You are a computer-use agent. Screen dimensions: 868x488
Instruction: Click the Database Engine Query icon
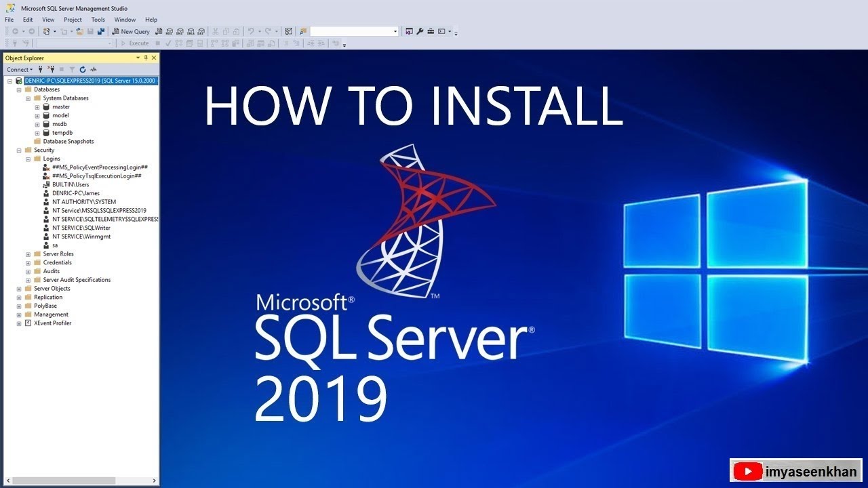[159, 31]
